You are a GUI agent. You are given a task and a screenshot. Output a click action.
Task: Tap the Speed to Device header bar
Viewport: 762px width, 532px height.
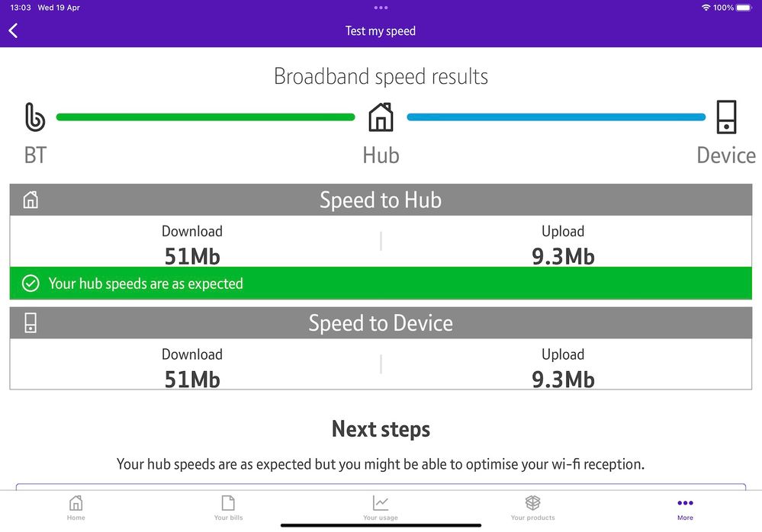(x=381, y=322)
